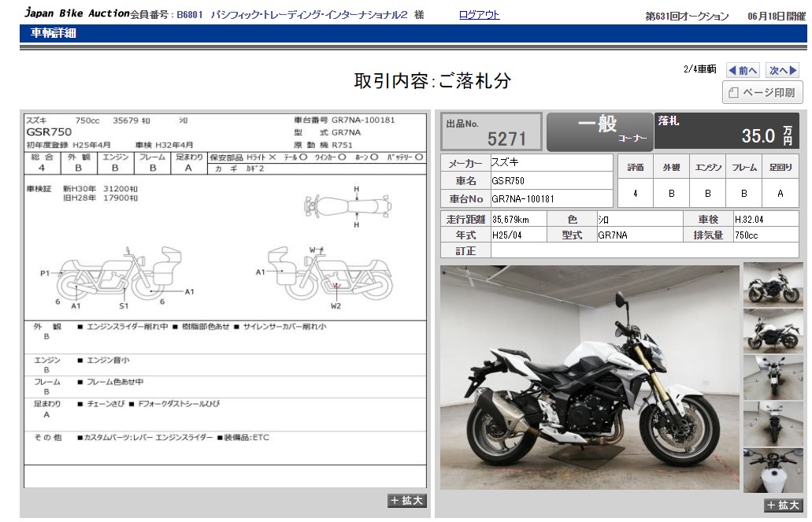Click the displacement value 750cc in table

pos(746,235)
